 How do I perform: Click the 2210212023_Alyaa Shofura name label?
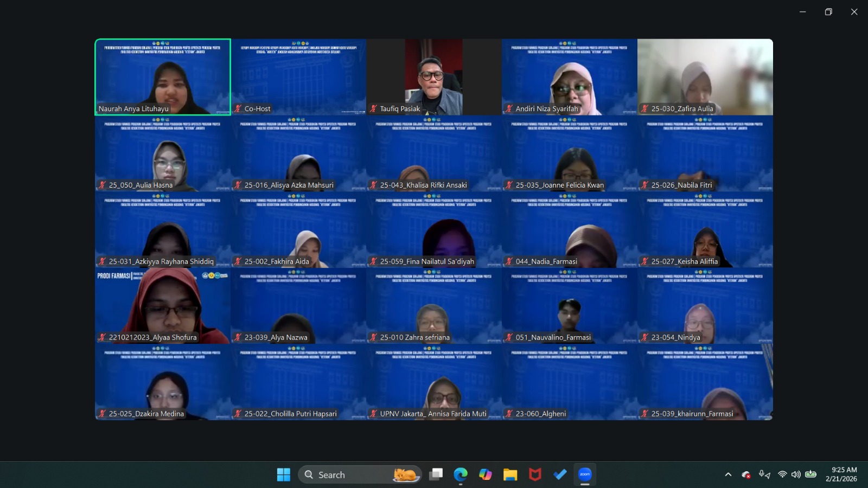click(x=152, y=337)
